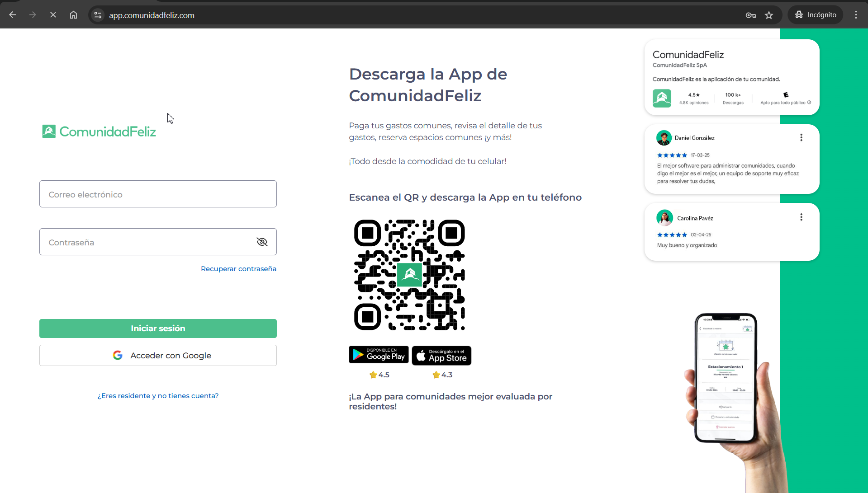Click the ComunidadFeliz app icon in store card
This screenshot has width=868, height=493.
[662, 98]
